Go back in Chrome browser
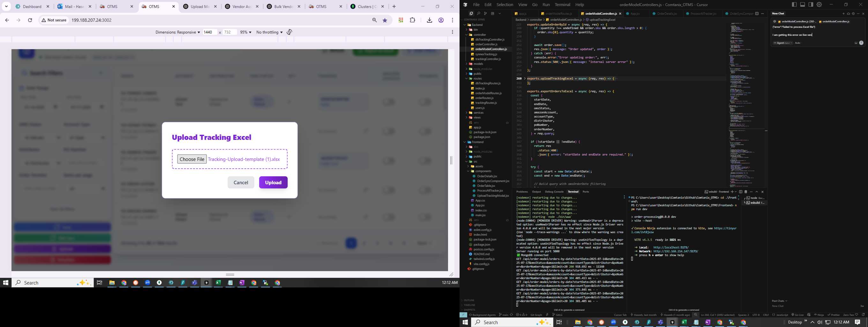 point(7,20)
